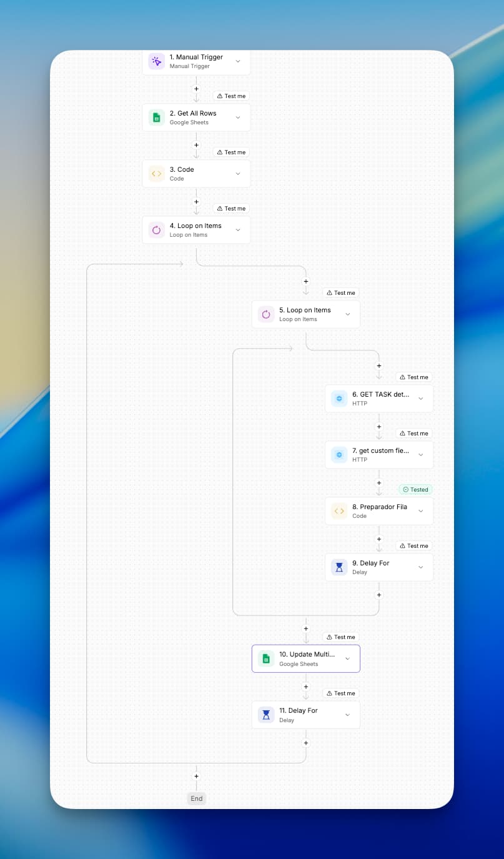
Task: Click the End node
Action: 196,798
